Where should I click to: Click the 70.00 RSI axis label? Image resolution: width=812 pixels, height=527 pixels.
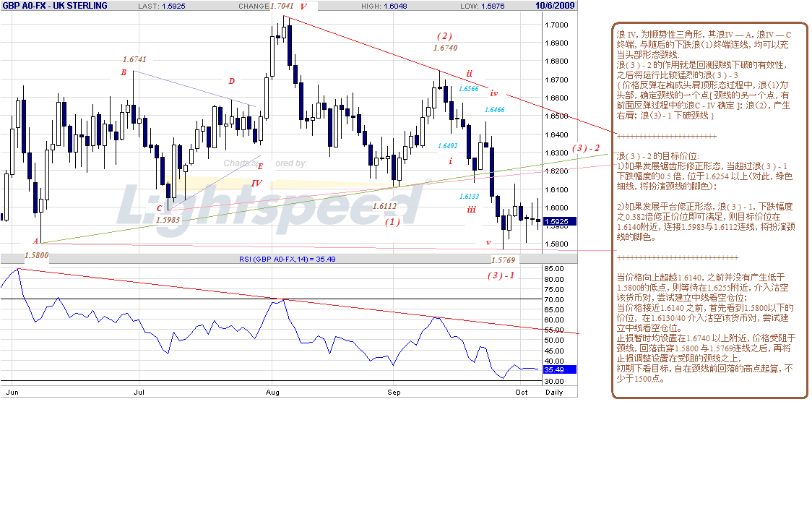pyautogui.click(x=554, y=299)
